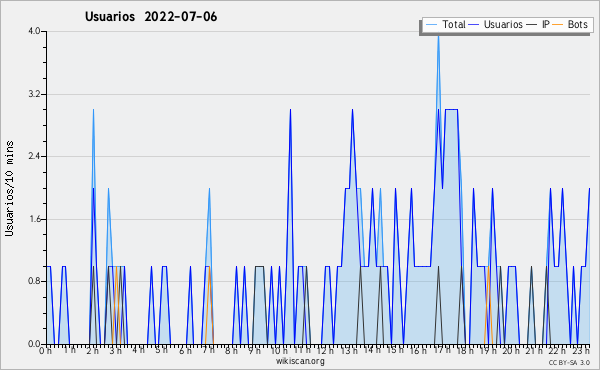Click the Total peak of 3 at 2 h

[x=93, y=110]
